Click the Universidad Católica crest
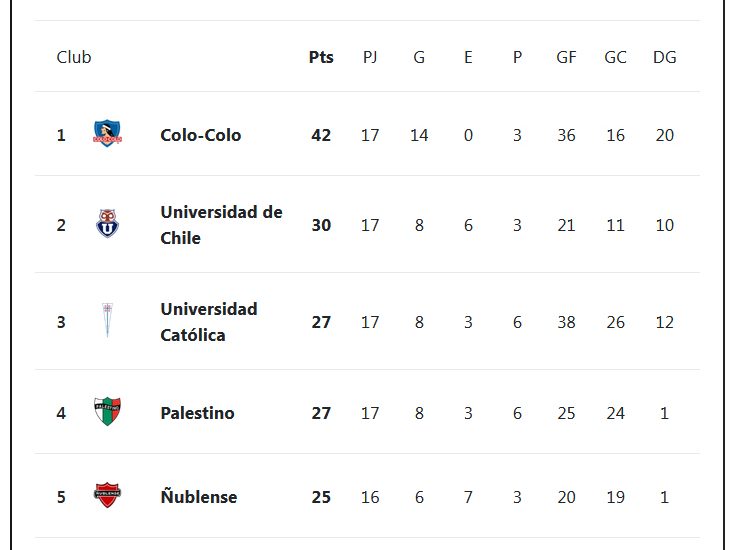 tap(107, 321)
